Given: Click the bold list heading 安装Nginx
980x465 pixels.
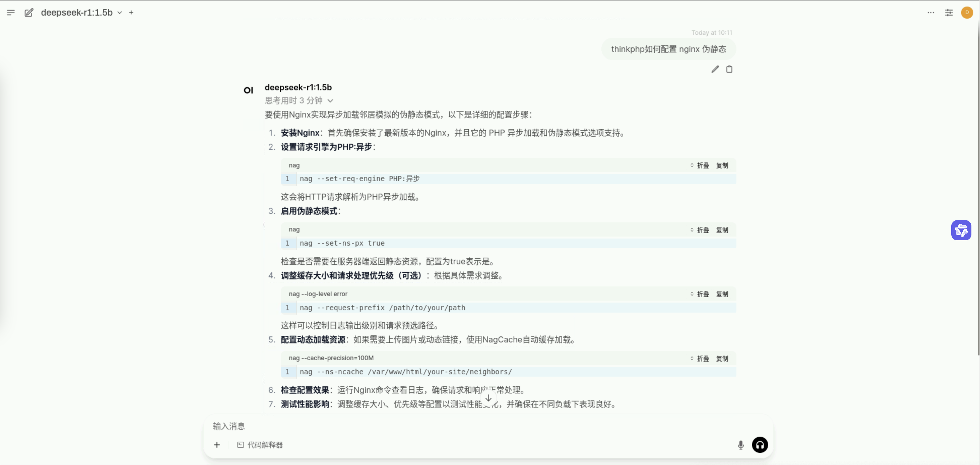Looking at the screenshot, I should click(300, 133).
